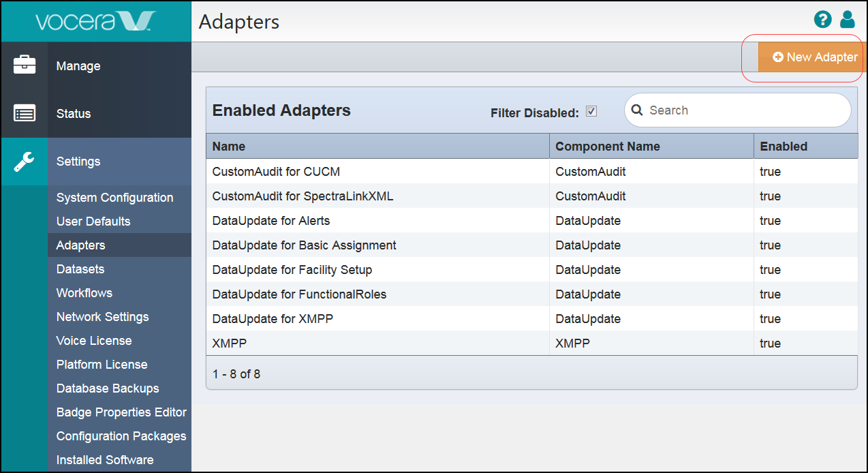Select the Settings wrench icon
868x473 pixels.
pos(25,161)
